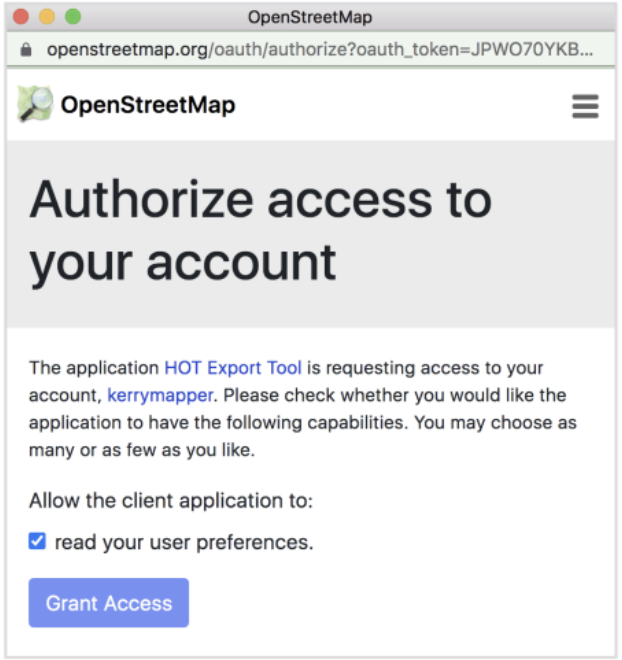
Task: Select the OpenStreetMap window title bar
Action: pyautogui.click(x=311, y=17)
